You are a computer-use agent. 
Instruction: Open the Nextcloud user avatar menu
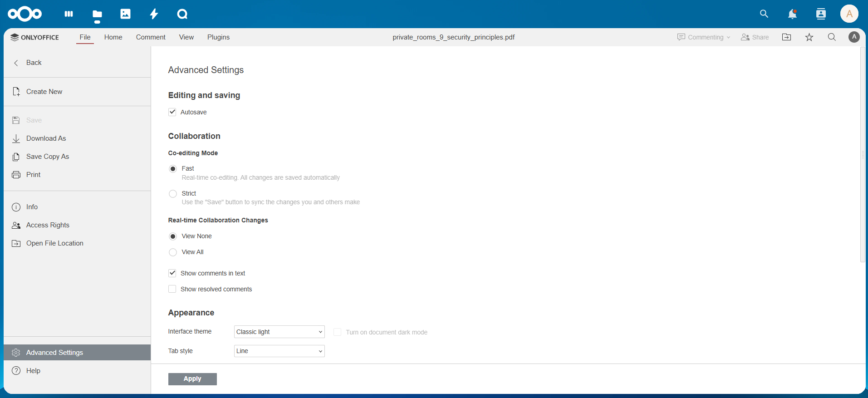(x=849, y=14)
